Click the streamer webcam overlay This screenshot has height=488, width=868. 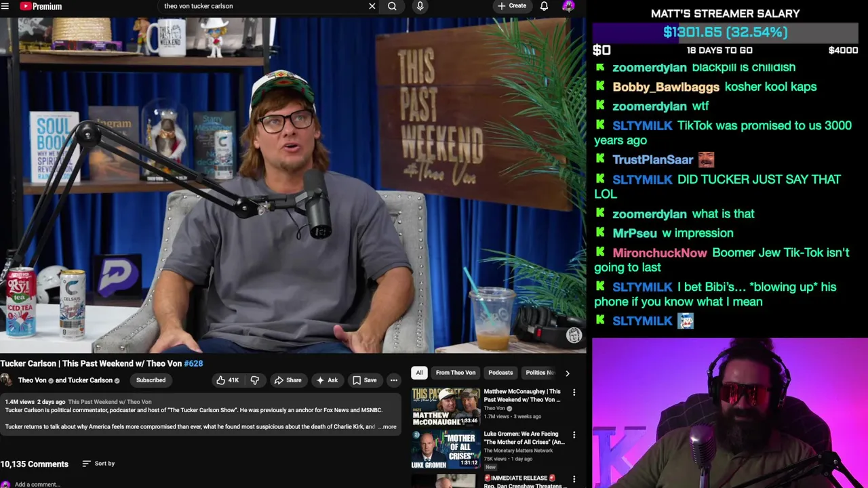pos(730,413)
